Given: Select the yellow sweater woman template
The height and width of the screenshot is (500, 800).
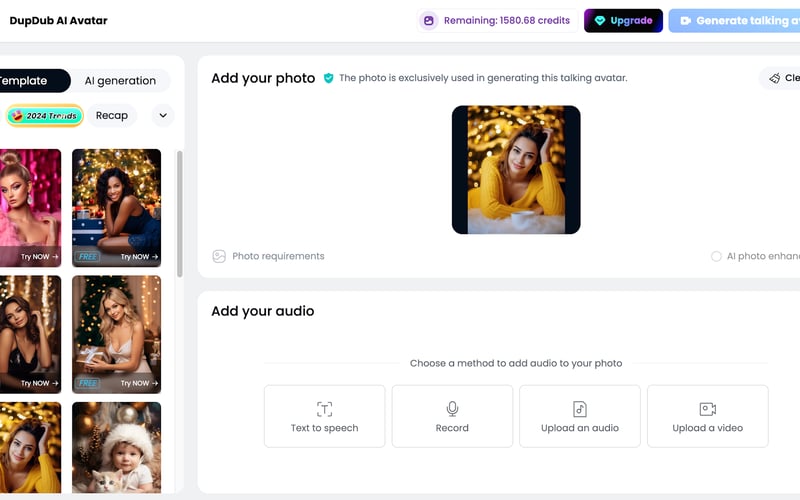Looking at the screenshot, I should [30, 447].
